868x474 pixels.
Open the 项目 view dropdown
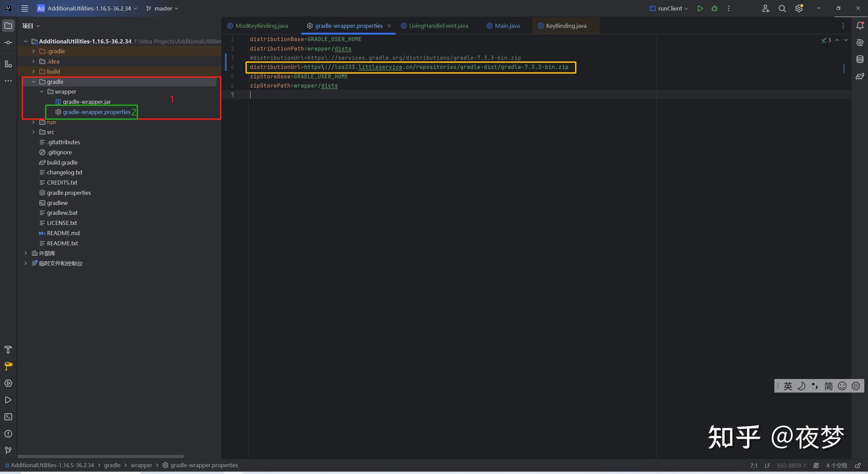31,26
